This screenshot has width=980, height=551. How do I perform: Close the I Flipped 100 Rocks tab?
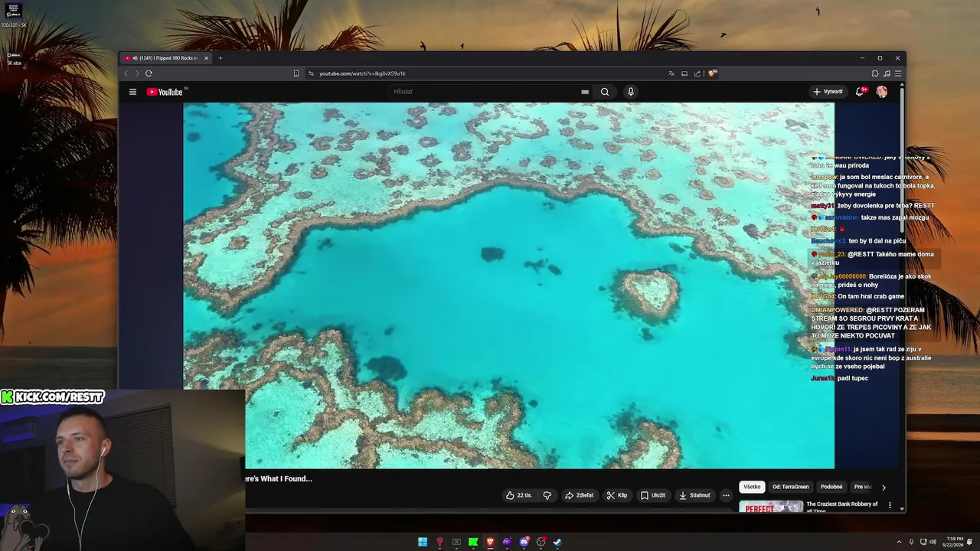click(x=206, y=58)
